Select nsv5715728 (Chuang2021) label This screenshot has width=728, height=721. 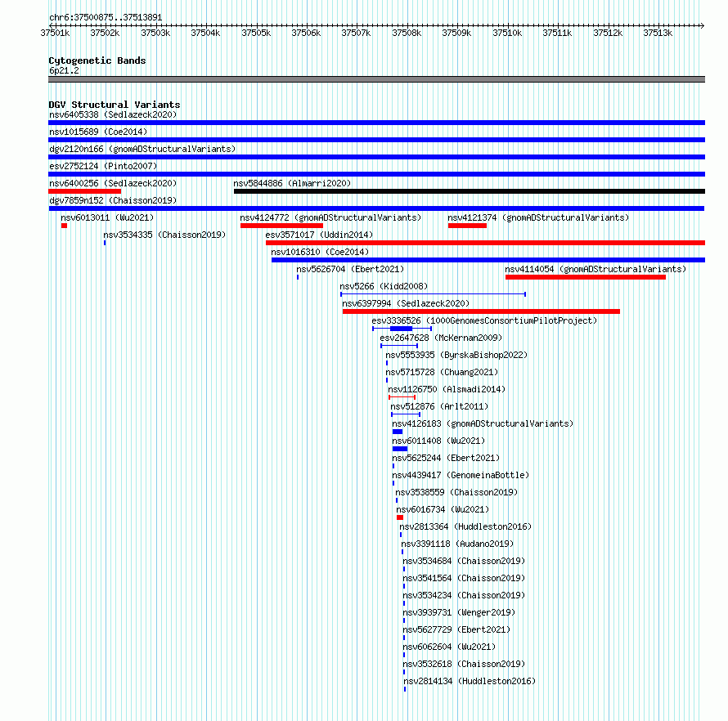point(442,372)
